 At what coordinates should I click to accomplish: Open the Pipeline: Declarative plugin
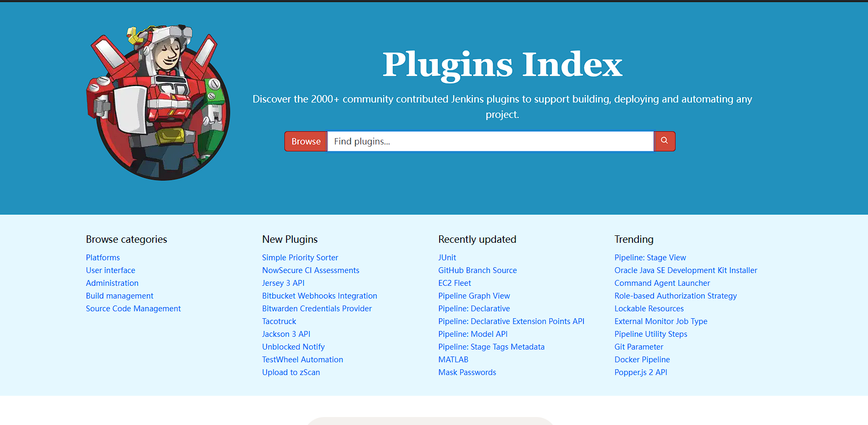pyautogui.click(x=474, y=309)
